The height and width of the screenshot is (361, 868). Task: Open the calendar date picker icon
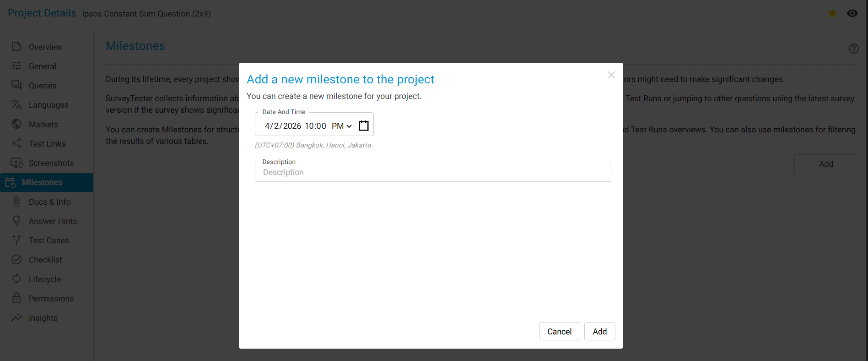tap(364, 126)
